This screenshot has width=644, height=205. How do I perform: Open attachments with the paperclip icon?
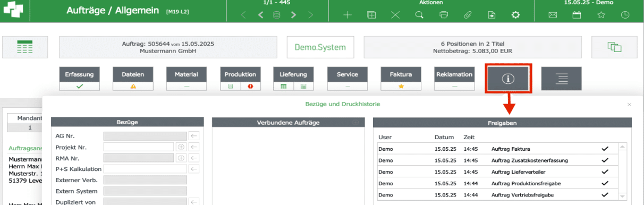[468, 15]
